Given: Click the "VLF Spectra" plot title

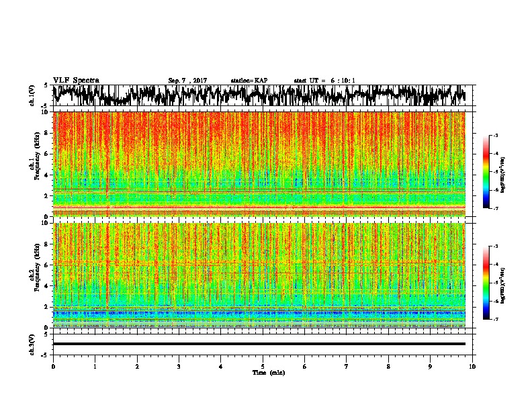Looking at the screenshot, I should click(76, 81).
